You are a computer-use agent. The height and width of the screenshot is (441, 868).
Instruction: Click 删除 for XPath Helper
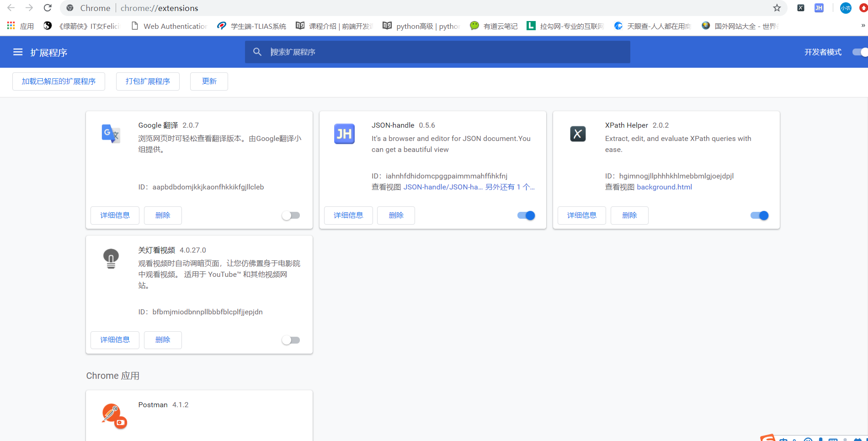[629, 215]
